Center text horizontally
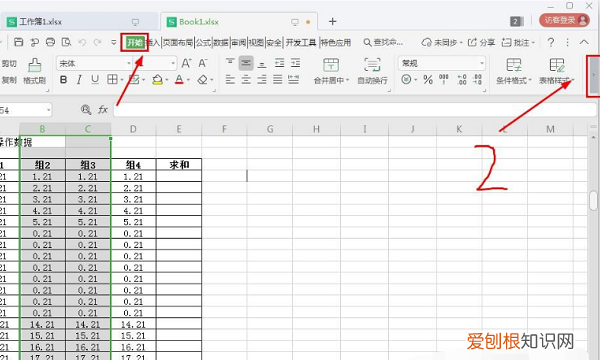The width and height of the screenshot is (600, 360). pos(246,80)
